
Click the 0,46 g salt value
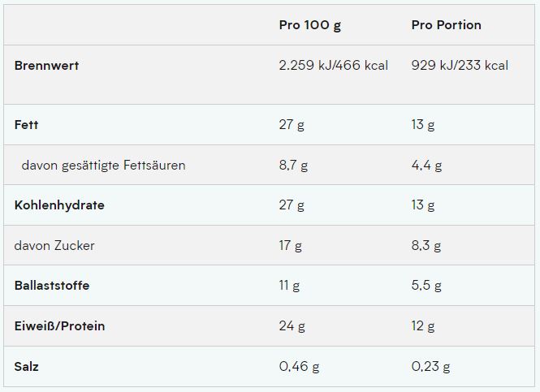coord(299,367)
